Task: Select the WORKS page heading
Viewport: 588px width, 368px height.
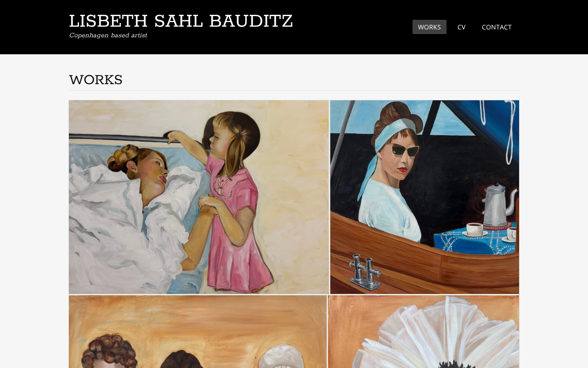Action: pyautogui.click(x=96, y=80)
